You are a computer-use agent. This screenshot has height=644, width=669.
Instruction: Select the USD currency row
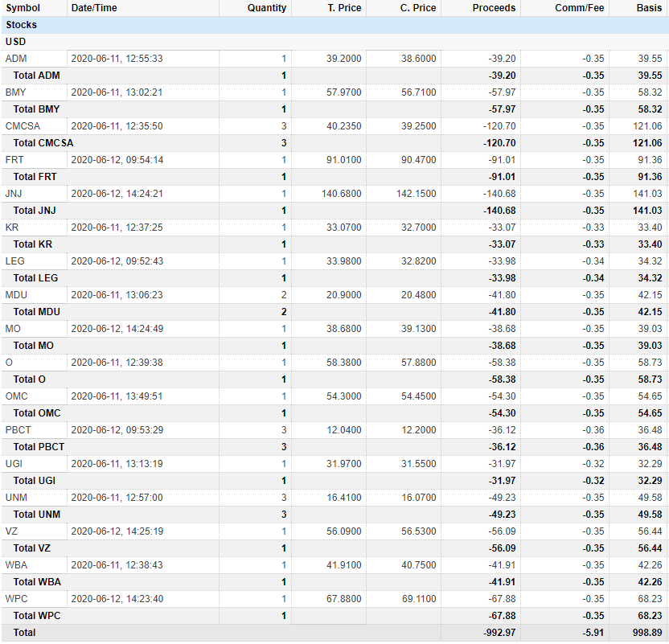tap(334, 42)
